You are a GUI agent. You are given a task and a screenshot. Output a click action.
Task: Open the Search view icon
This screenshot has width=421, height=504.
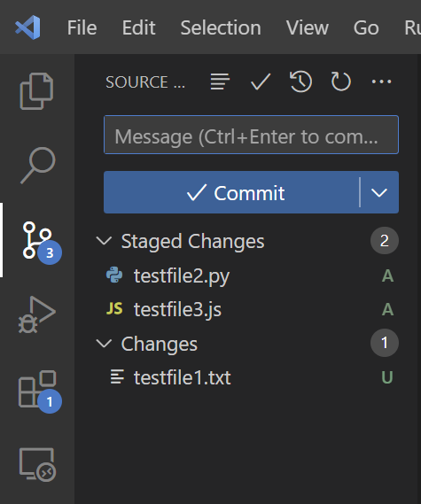click(x=38, y=166)
